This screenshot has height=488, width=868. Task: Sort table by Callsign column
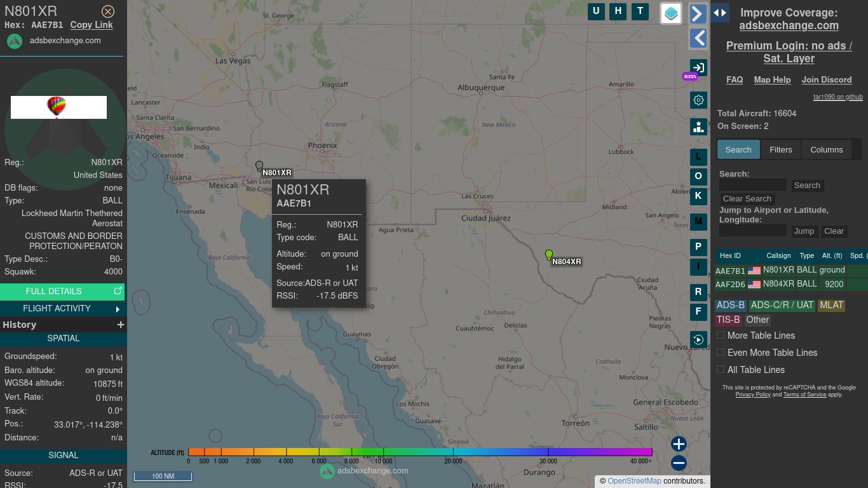click(778, 256)
